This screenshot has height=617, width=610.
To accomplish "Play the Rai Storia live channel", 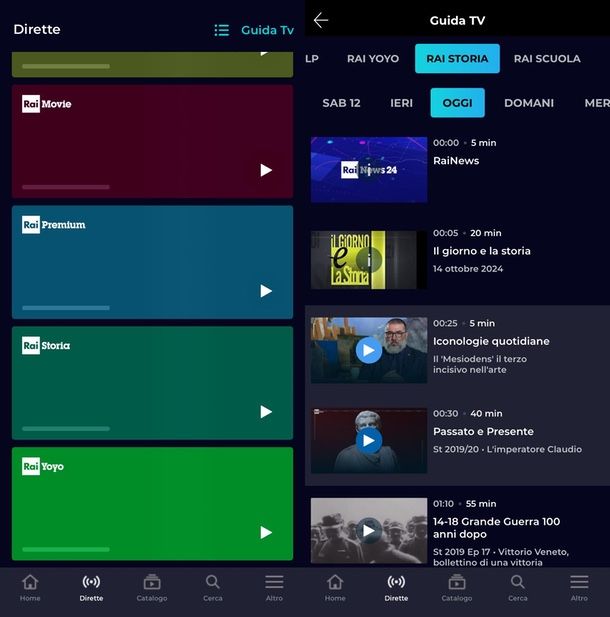I will (266, 412).
